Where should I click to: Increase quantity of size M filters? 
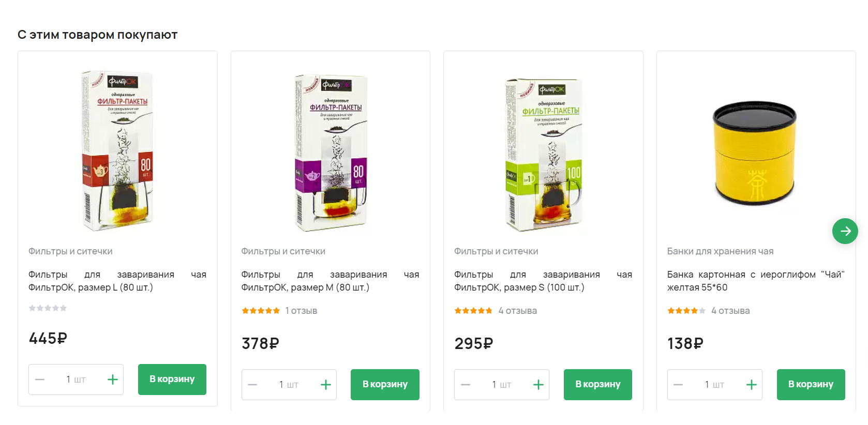(x=326, y=385)
